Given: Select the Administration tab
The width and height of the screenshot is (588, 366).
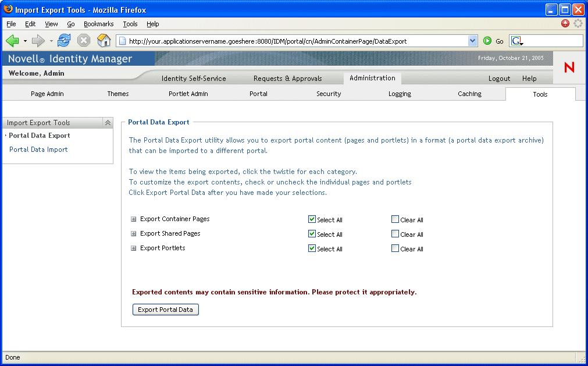Looking at the screenshot, I should click(x=372, y=78).
